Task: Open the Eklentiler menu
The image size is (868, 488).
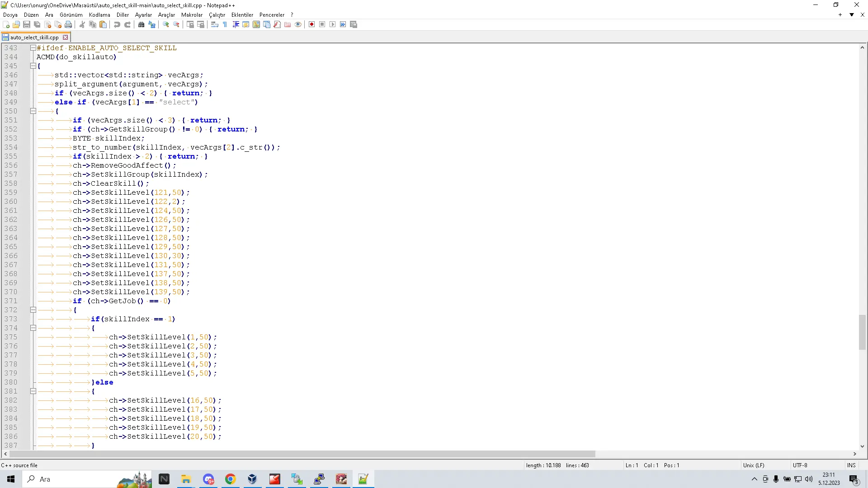Action: click(x=242, y=14)
